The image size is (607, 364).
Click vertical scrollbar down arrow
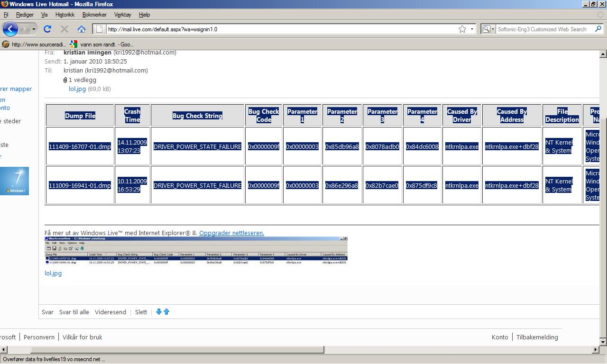603,342
